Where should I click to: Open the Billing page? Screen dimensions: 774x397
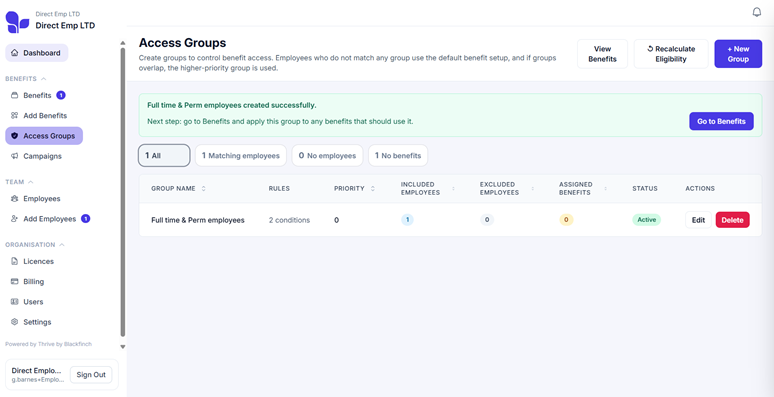pyautogui.click(x=28, y=281)
